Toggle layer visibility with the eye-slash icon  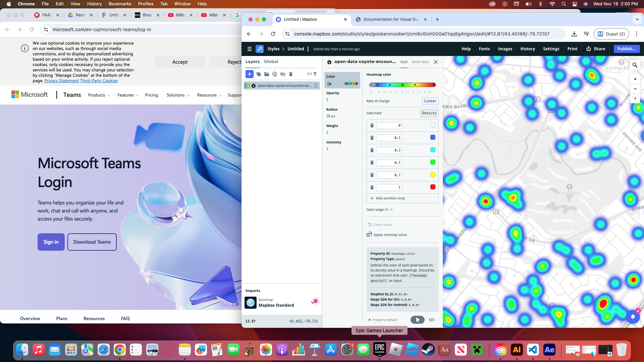point(283,74)
